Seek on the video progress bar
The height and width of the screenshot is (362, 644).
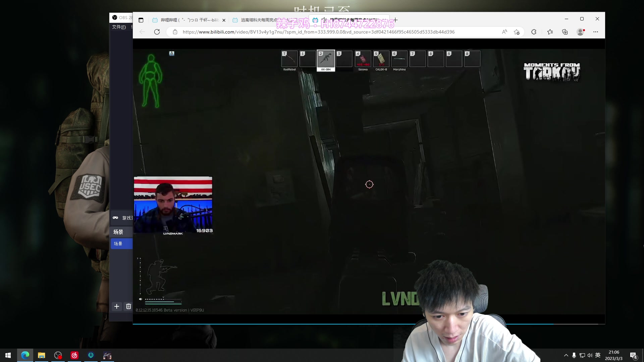[x=369, y=324]
